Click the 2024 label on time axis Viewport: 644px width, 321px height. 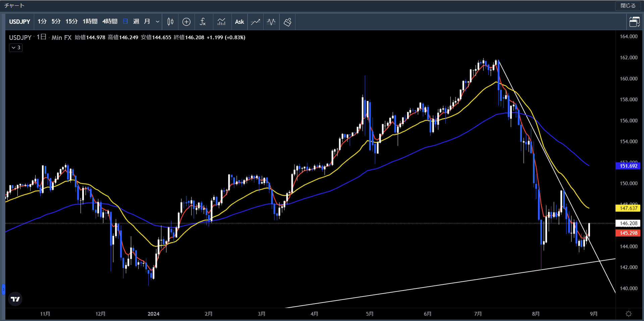(154, 314)
